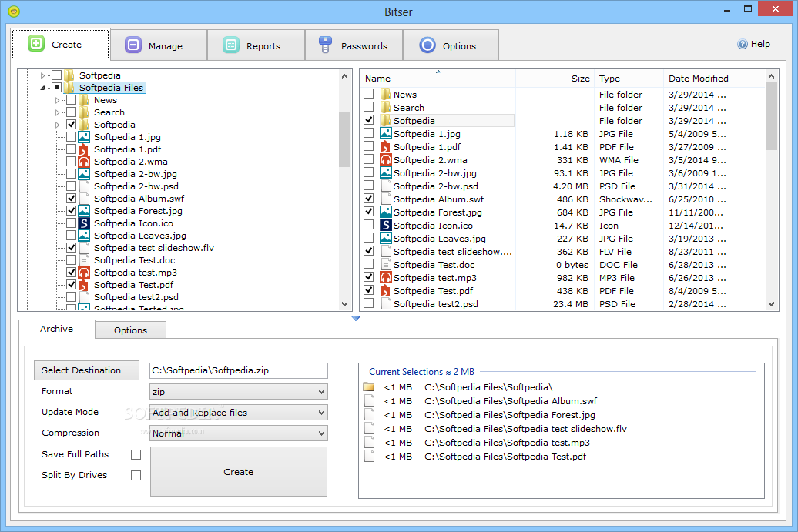
Task: Sort file list by Type column
Action: click(x=629, y=79)
